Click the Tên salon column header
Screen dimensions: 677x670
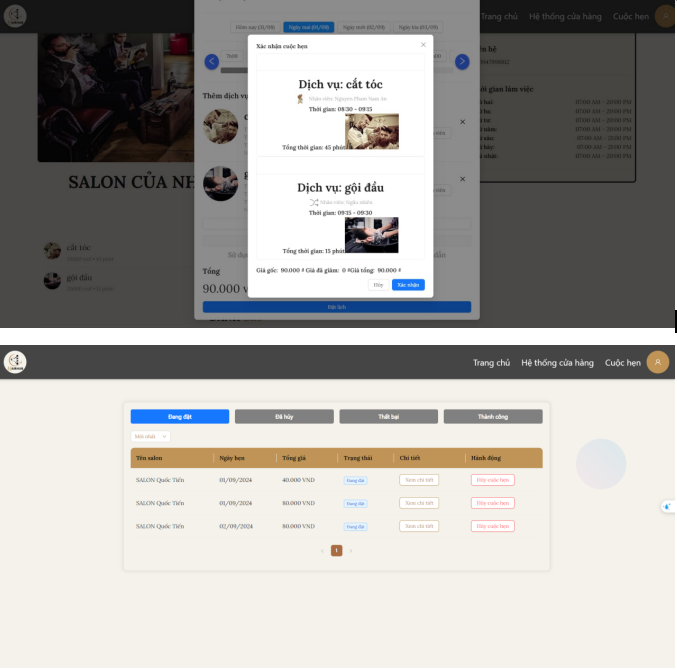(x=149, y=458)
